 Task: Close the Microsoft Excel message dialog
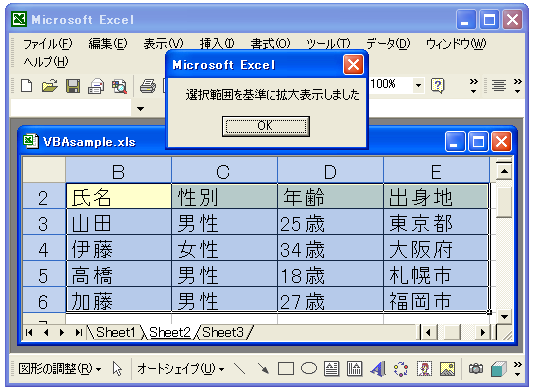click(353, 65)
